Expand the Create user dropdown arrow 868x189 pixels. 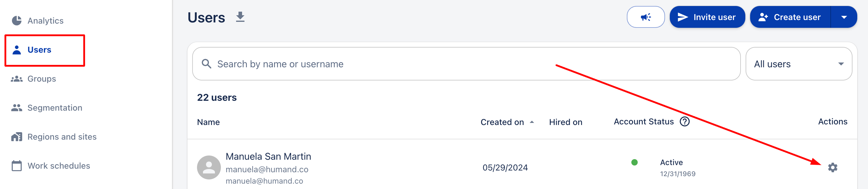(x=844, y=17)
